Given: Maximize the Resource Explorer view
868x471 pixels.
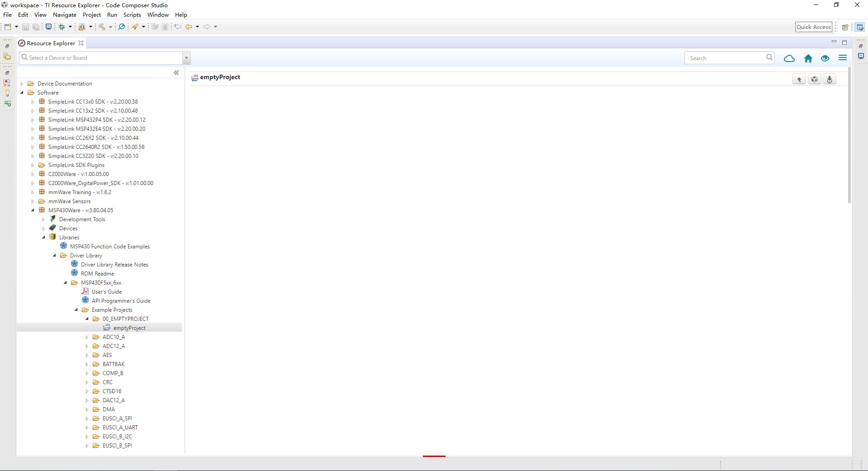Looking at the screenshot, I should tap(844, 43).
